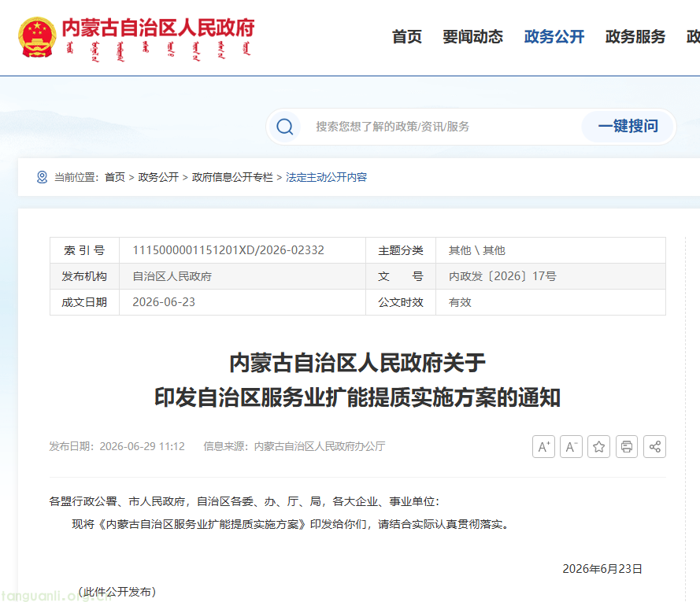This screenshot has width=700, height=602.
Task: Click the 发布机构 label cell
Action: tap(84, 276)
